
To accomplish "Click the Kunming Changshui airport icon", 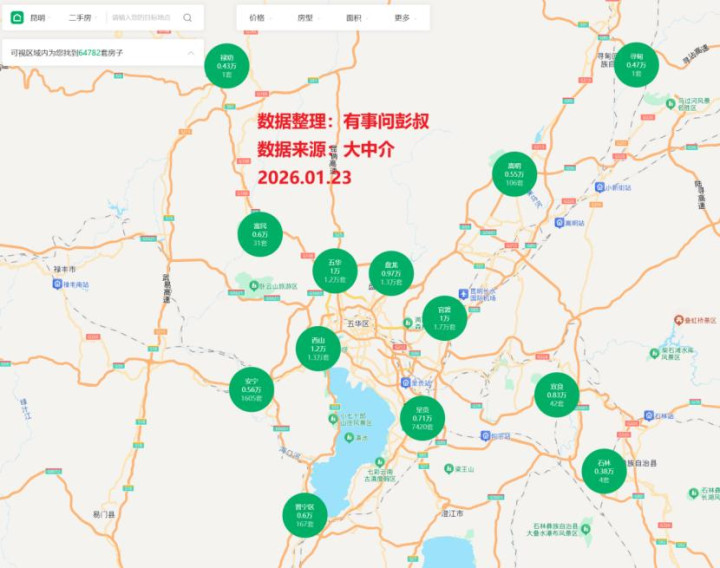I will click(x=463, y=293).
